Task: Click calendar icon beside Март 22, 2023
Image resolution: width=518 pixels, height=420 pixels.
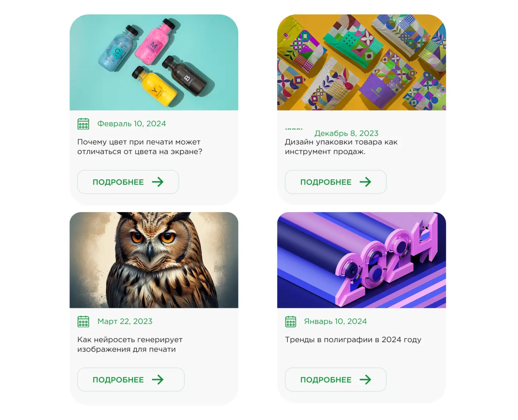Action: [x=83, y=321]
